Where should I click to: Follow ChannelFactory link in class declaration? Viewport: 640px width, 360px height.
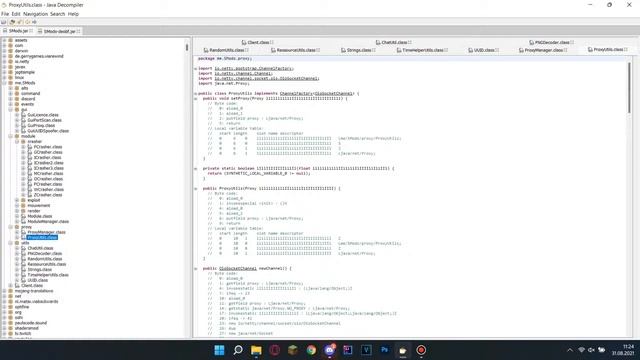(x=296, y=93)
